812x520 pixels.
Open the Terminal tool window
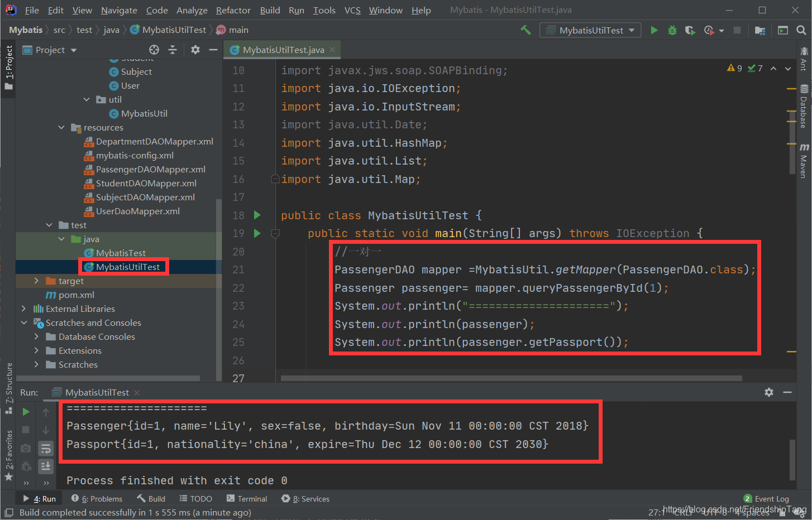pyautogui.click(x=247, y=499)
